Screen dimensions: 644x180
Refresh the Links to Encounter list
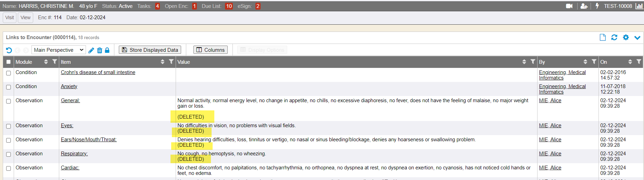coord(614,37)
